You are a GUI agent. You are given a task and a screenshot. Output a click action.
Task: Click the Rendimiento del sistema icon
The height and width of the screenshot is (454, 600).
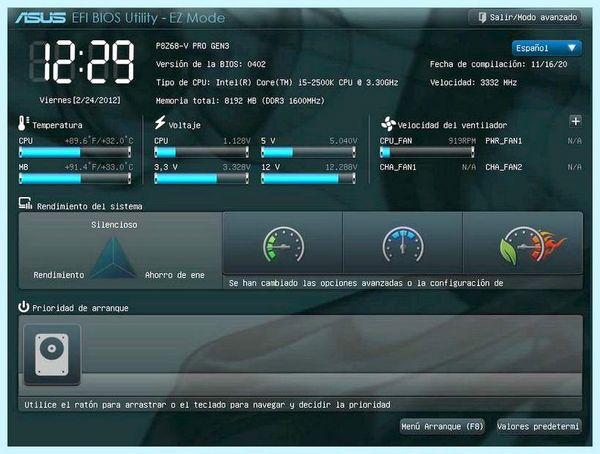tap(25, 203)
